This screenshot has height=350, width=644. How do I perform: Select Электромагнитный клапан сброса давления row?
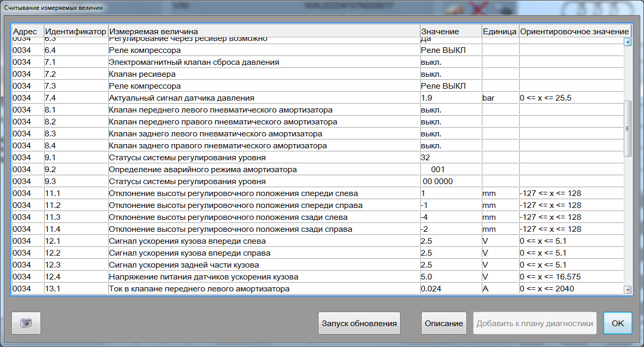pyautogui.click(x=318, y=62)
